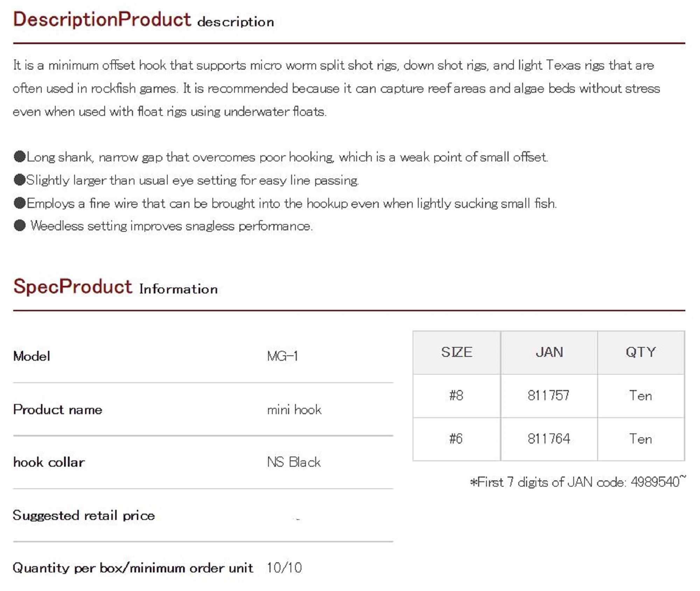Select the QTY column header
Viewport: 700px width, 591px height.
coord(641,352)
